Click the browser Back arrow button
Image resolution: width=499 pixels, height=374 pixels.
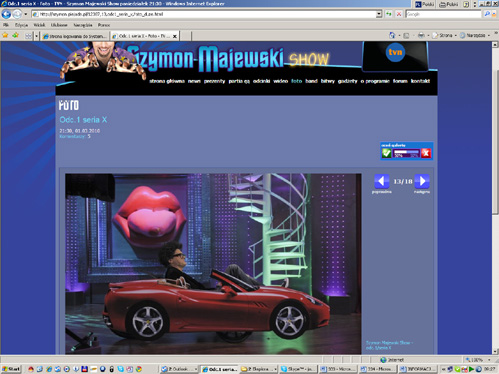pos(6,14)
